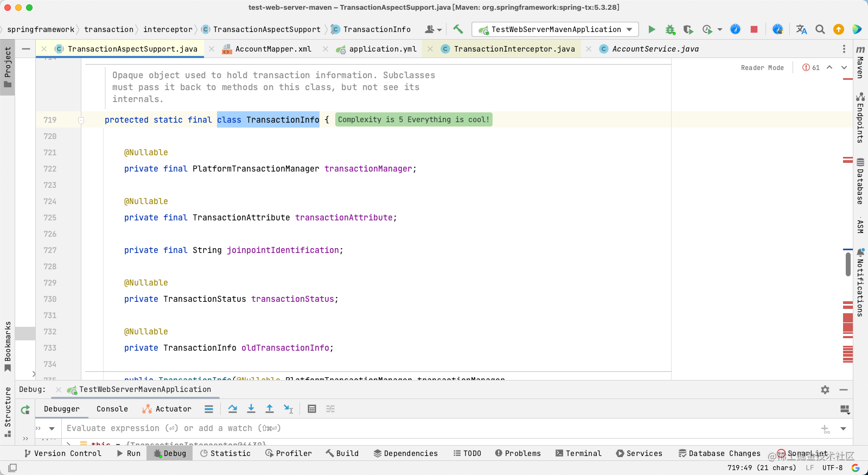Select the Debugger tab
This screenshot has height=475, width=868.
(x=62, y=409)
